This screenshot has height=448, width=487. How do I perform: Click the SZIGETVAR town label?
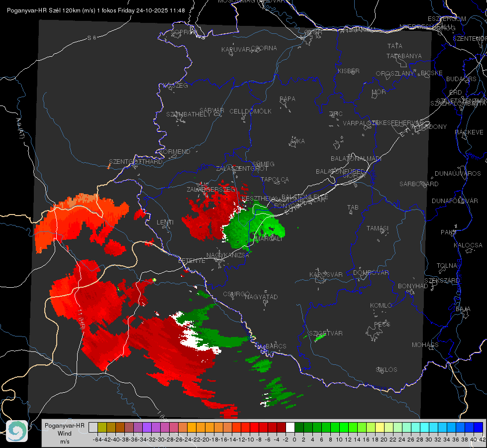(325, 334)
